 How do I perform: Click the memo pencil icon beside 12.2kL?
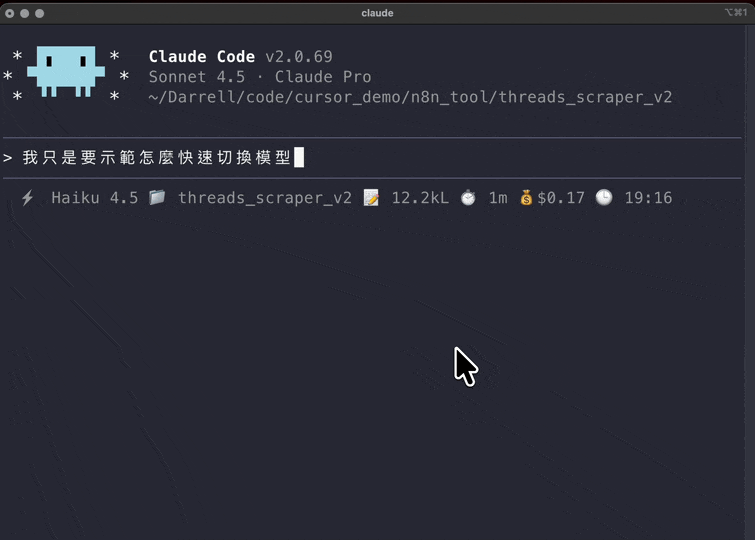(371, 198)
